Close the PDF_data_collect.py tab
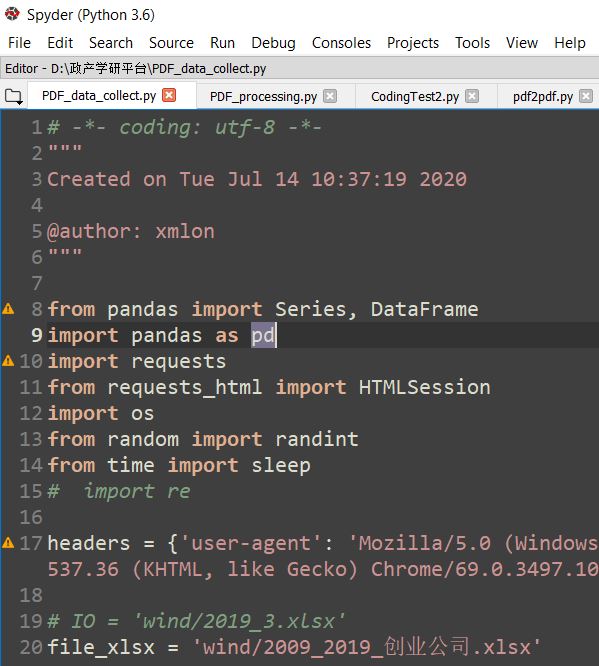This screenshot has width=599, height=666. coord(169,95)
